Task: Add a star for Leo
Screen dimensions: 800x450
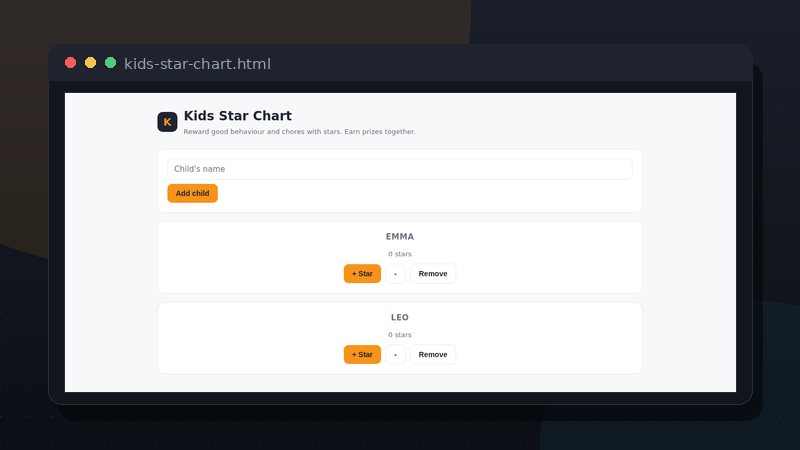Action: pos(362,355)
